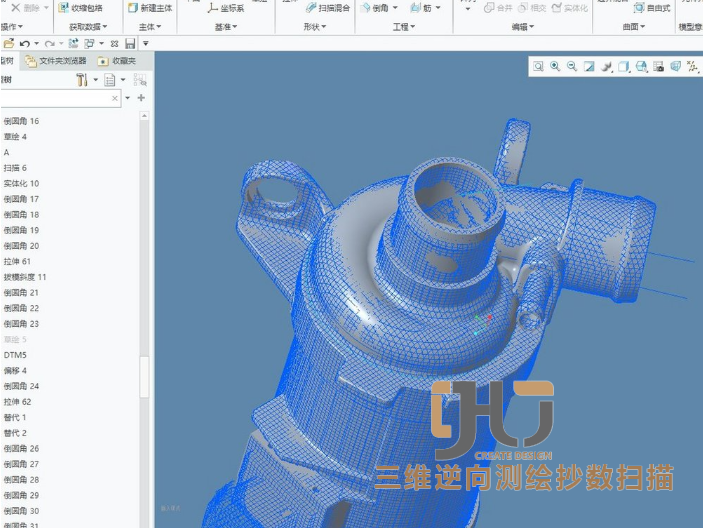Click the 坐标系 coordinate system tool
Image resolution: width=704 pixels, height=528 pixels.
[225, 8]
